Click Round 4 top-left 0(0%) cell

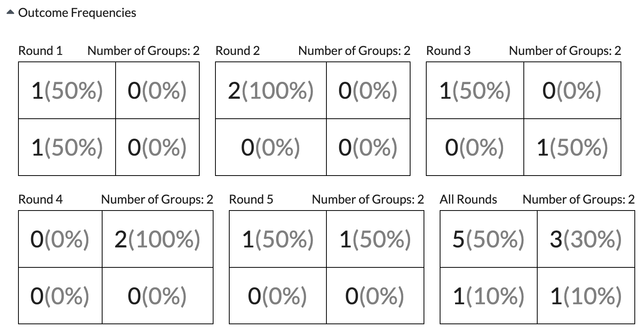click(60, 239)
